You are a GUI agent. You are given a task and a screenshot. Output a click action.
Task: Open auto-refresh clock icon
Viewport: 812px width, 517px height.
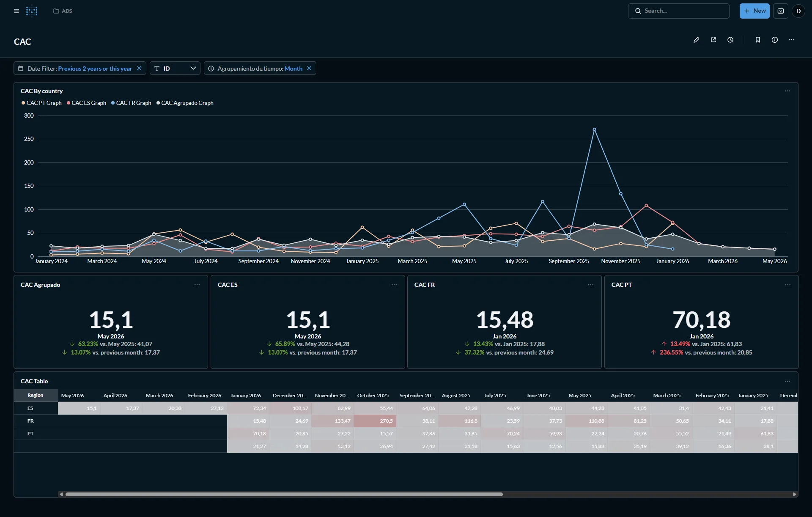(x=730, y=40)
